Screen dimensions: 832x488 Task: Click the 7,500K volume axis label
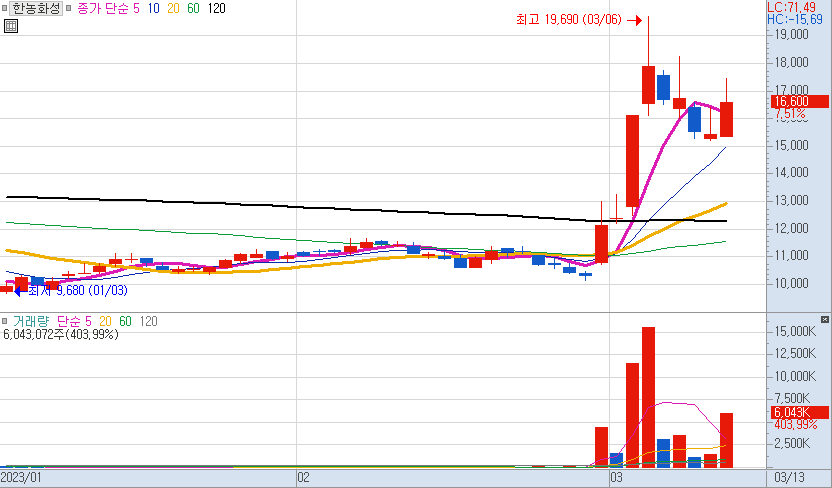(792, 398)
